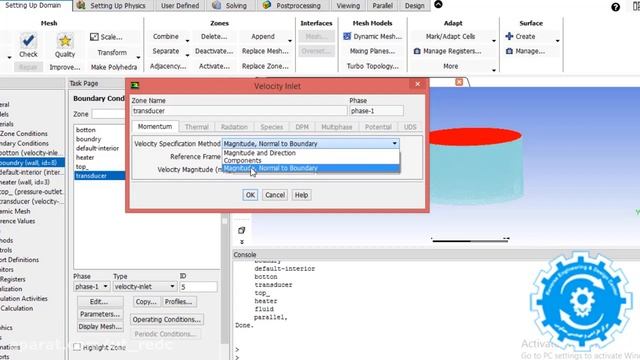The image size is (640, 360).
Task: Switch to the User Defined tab
Action: coord(180,6)
